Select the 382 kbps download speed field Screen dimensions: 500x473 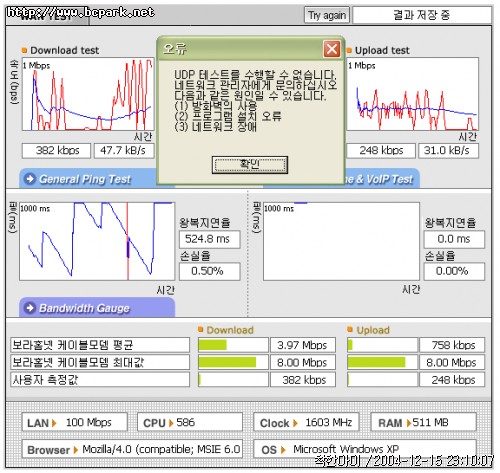[56, 151]
